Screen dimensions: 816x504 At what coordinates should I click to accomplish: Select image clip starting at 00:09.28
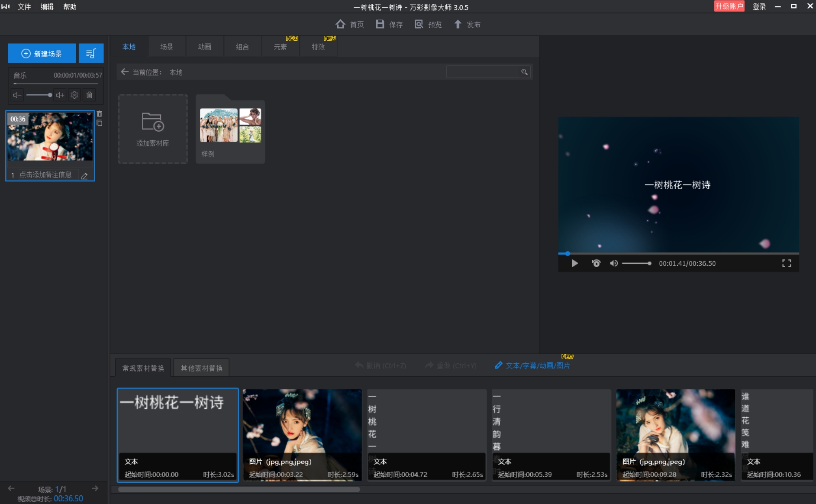tap(676, 435)
